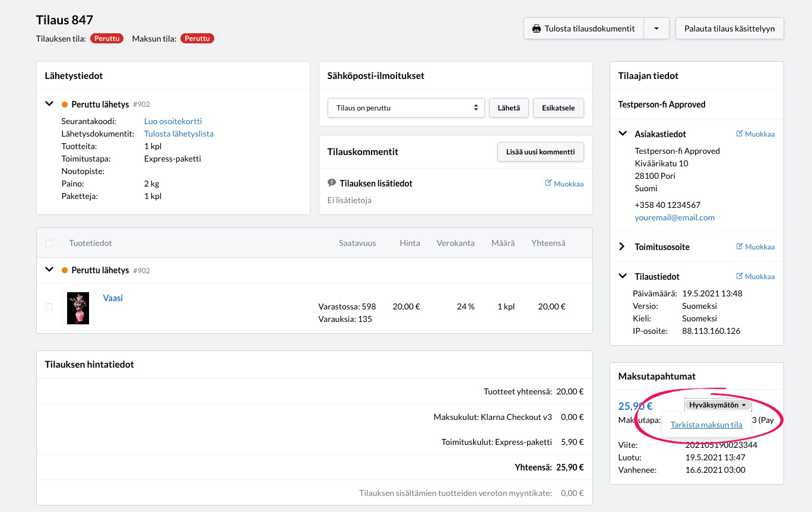Click the order date 19.5.2021 13:48
The height and width of the screenshot is (512, 812).
click(x=712, y=293)
